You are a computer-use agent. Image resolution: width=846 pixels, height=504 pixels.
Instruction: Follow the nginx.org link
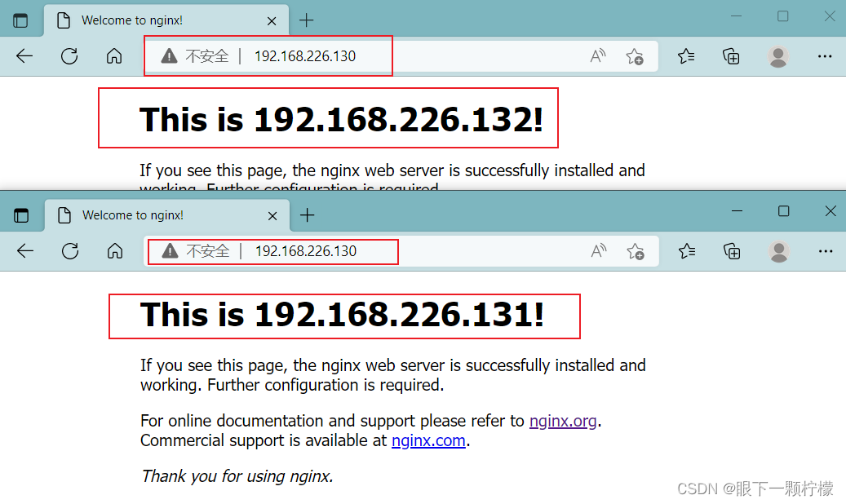tap(563, 420)
